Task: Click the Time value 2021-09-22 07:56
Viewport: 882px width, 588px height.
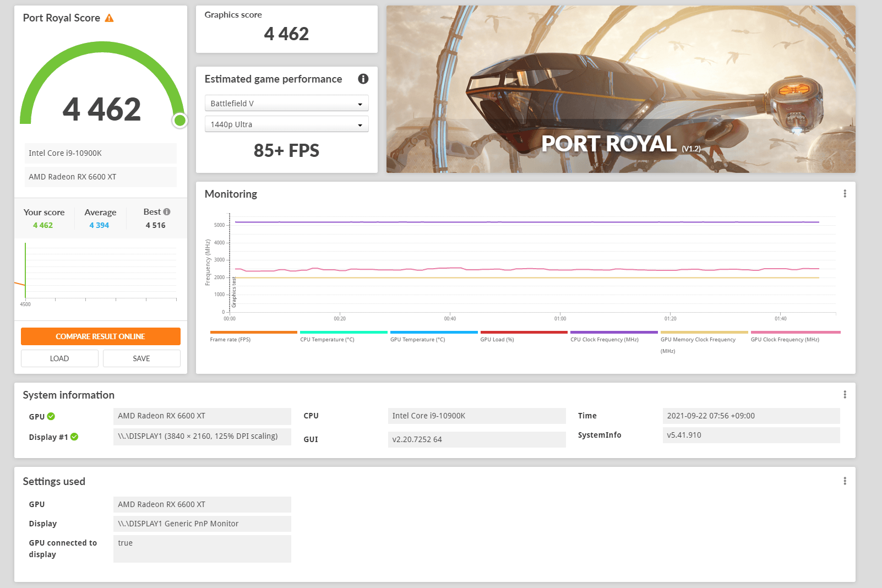Action: 752,416
